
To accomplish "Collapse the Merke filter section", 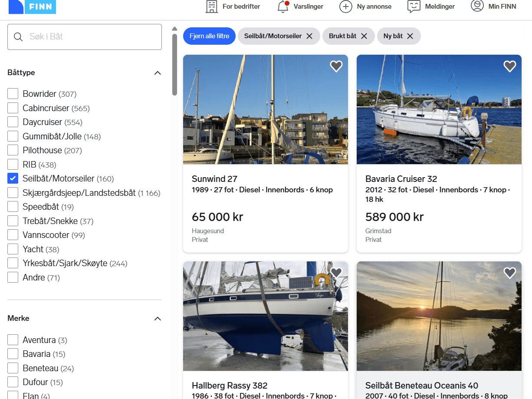I will [158, 319].
